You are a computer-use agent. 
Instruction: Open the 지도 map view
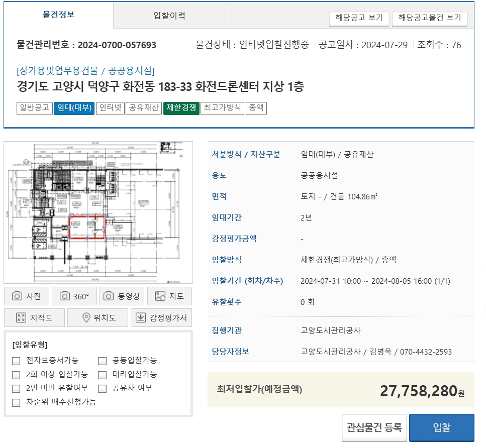pyautogui.click(x=169, y=296)
